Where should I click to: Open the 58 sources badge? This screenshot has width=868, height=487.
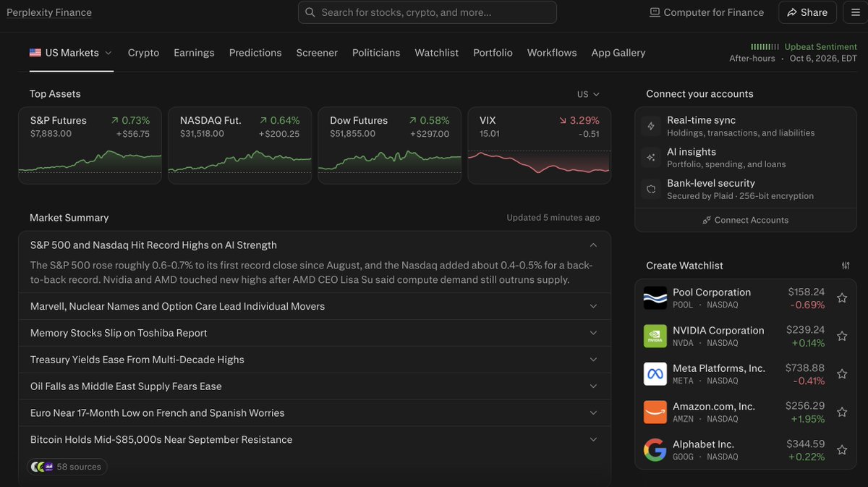pyautogui.click(x=67, y=467)
